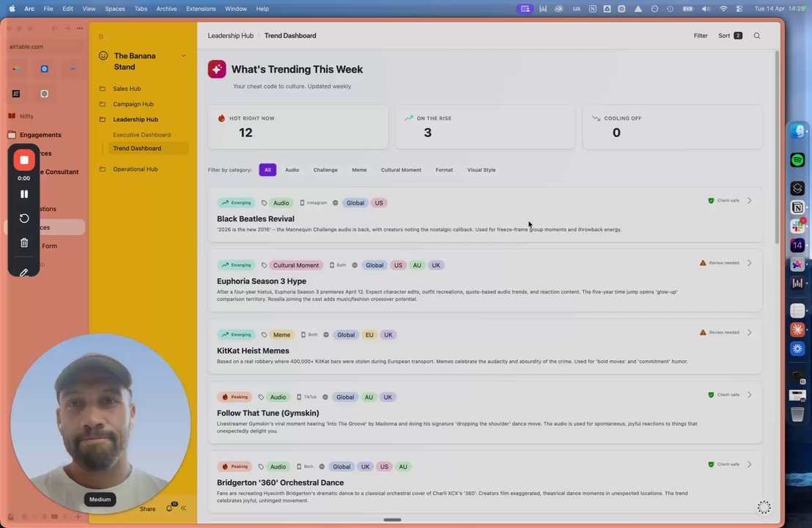Click Share in sidebar footer
The image size is (812, 528).
pos(147,509)
